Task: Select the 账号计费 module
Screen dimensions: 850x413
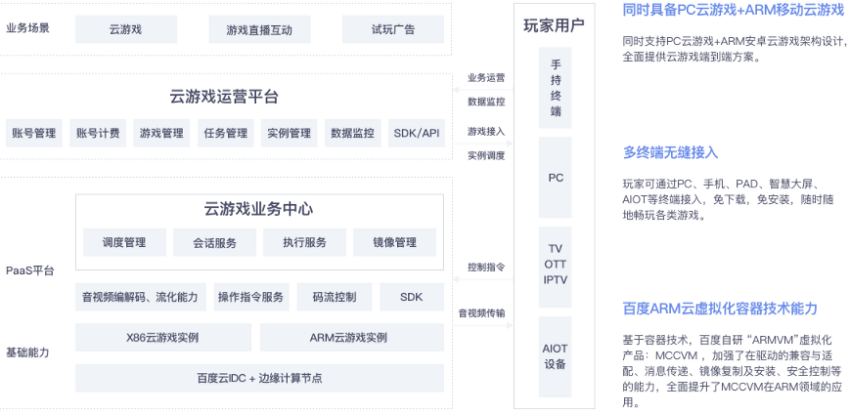Action: click(98, 133)
